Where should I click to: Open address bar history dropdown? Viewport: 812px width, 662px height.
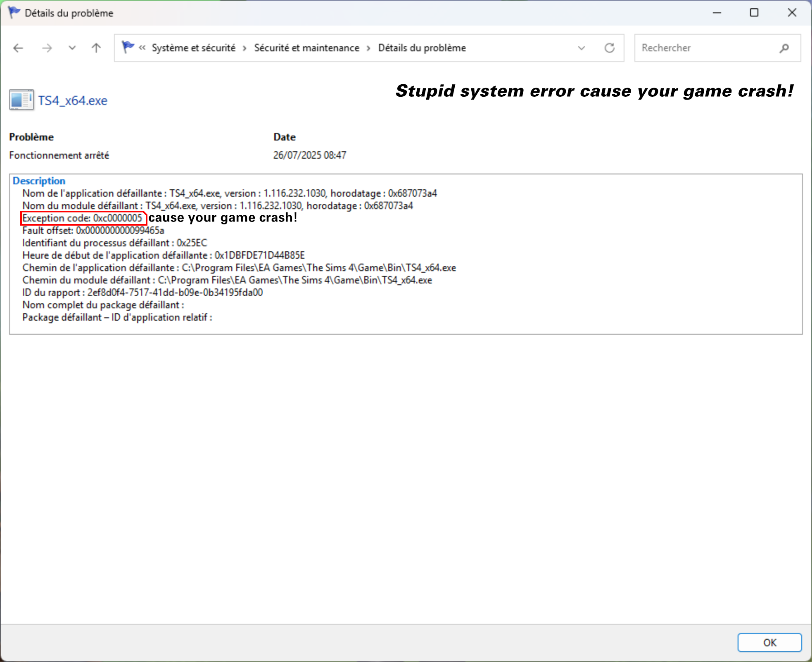tap(582, 48)
